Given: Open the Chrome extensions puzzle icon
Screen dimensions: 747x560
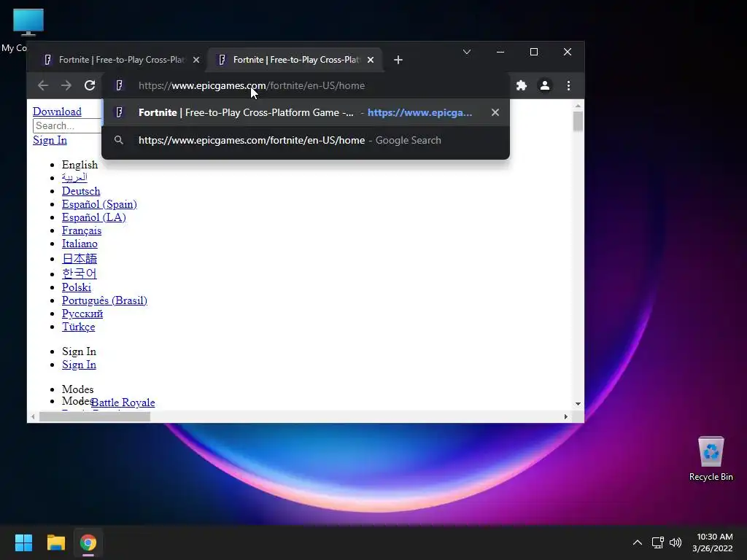Looking at the screenshot, I should point(522,85).
